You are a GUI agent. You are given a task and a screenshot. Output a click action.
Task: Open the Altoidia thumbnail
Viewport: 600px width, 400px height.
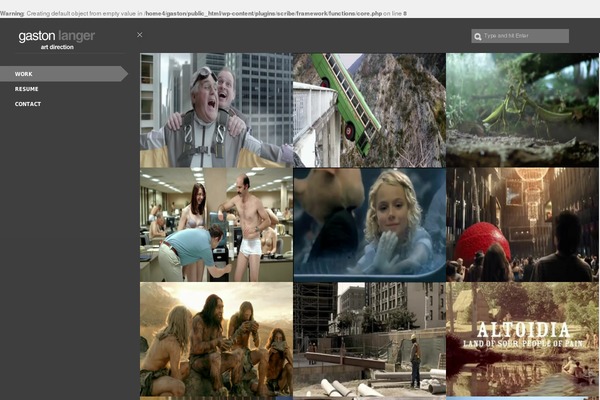[522, 339]
